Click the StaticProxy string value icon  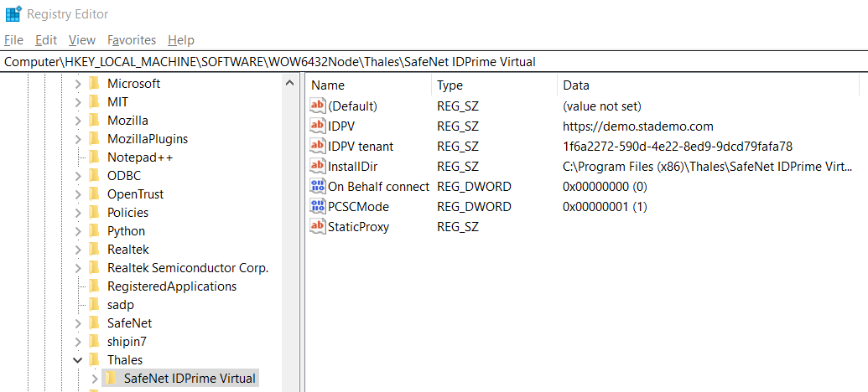[x=317, y=226]
